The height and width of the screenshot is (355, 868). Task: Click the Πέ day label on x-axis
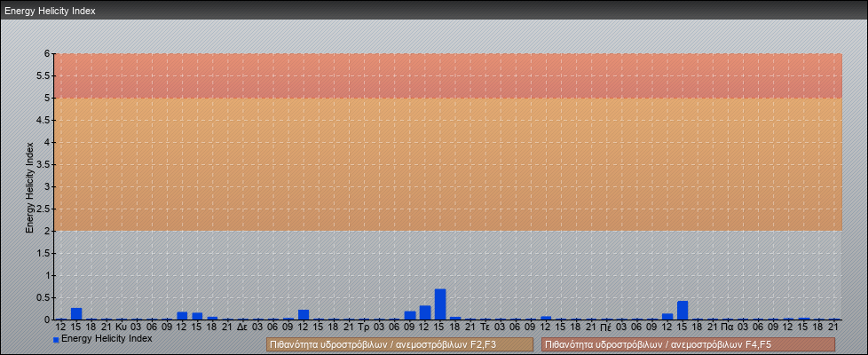(606, 327)
